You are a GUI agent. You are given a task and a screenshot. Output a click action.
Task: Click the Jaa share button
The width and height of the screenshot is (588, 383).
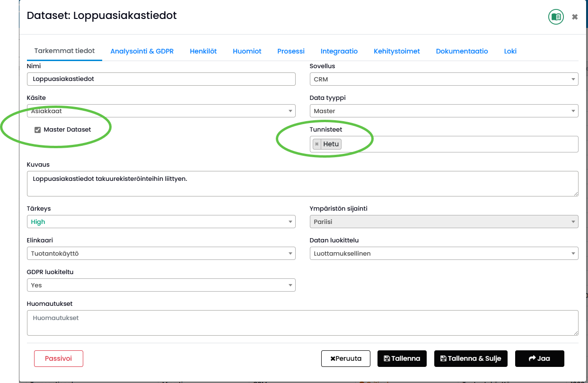pyautogui.click(x=539, y=358)
